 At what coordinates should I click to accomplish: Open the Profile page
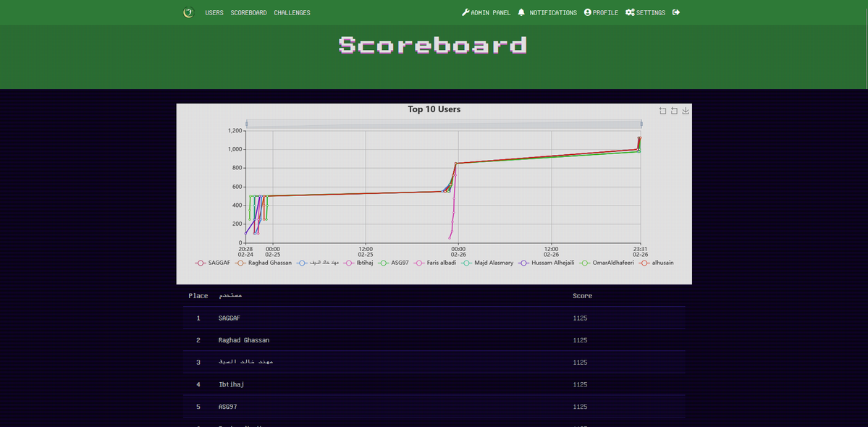[601, 13]
